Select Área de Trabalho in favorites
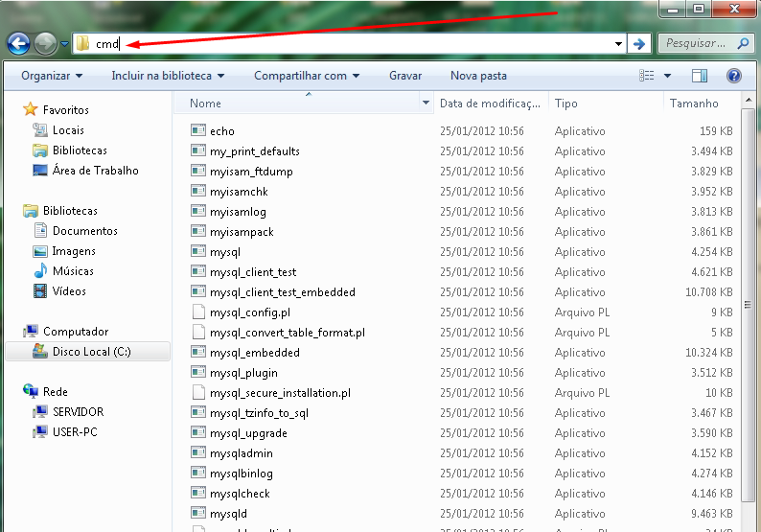This screenshot has width=761, height=532. tap(95, 171)
